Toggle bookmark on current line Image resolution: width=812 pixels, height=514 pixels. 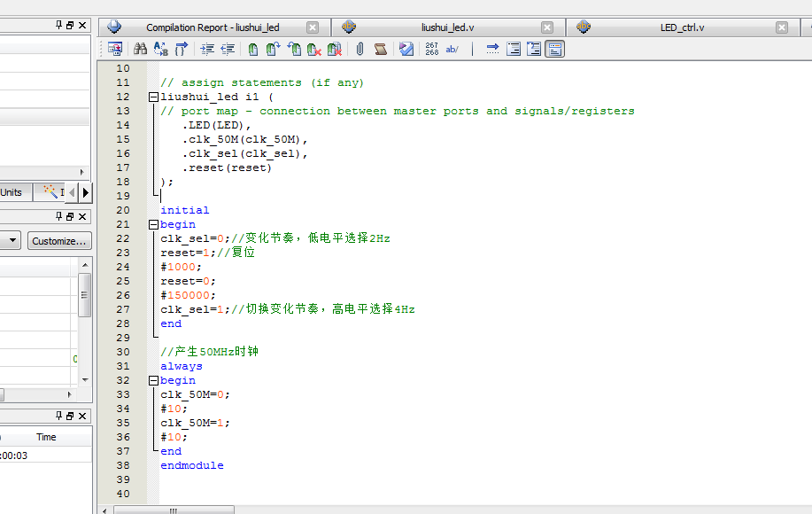coord(252,50)
